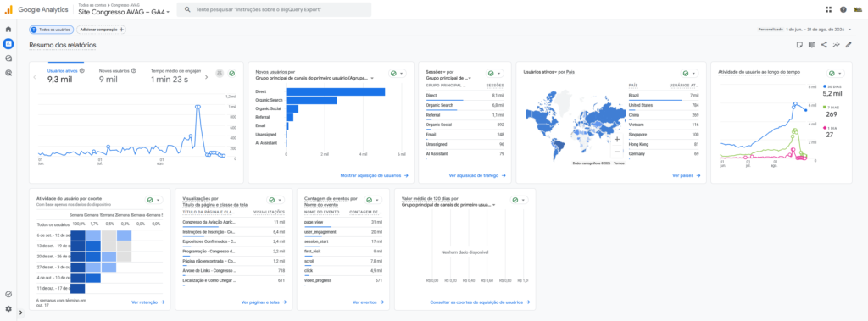This screenshot has width=868, height=321.
Task: Show next metrics with the right chevron
Action: 207,77
